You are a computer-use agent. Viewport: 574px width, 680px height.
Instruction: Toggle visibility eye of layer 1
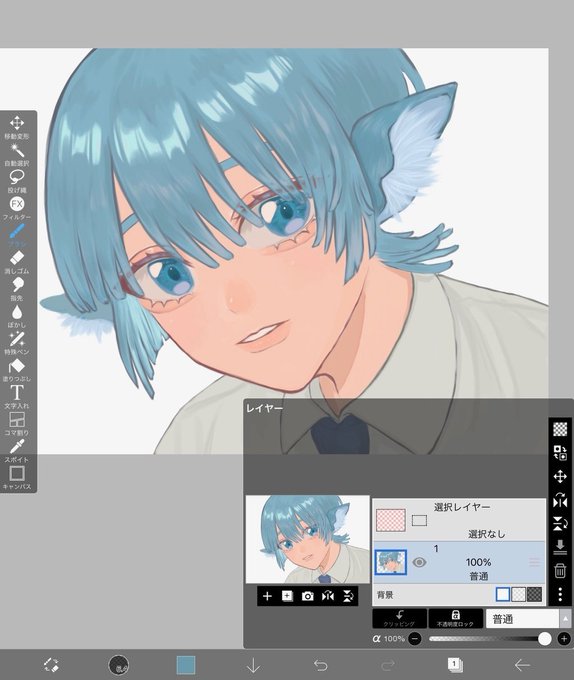coord(419,562)
